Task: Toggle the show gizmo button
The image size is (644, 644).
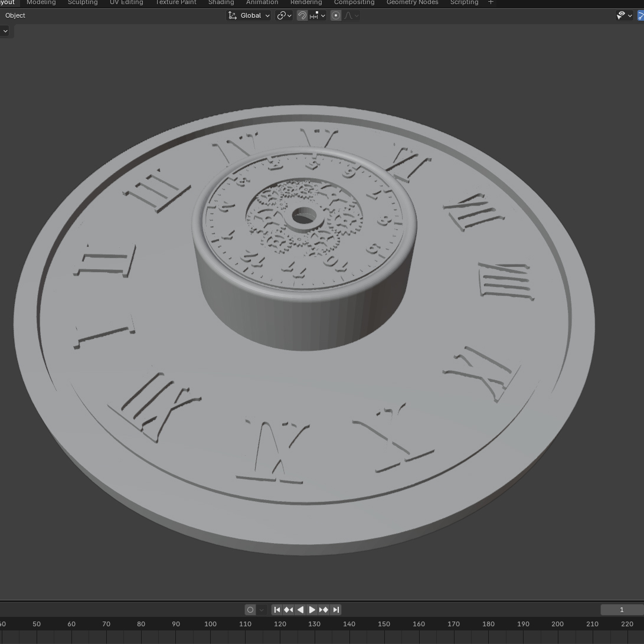Action: pos(640,15)
